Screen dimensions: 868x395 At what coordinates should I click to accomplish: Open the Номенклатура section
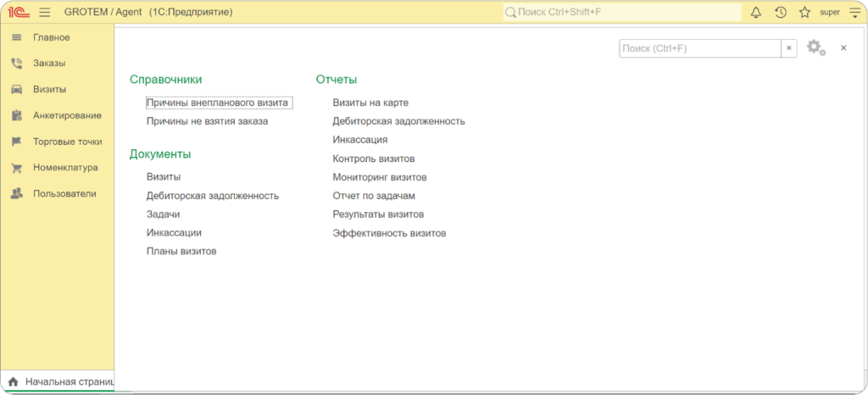coord(65,167)
